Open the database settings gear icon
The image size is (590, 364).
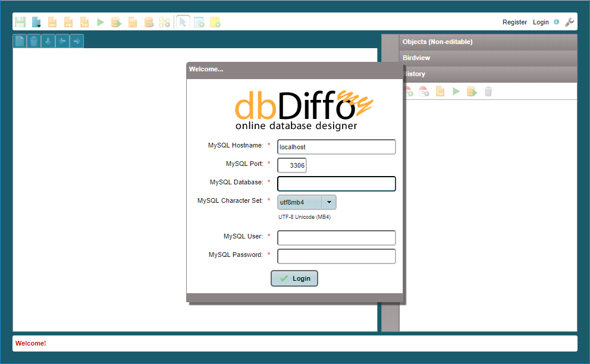tap(149, 22)
